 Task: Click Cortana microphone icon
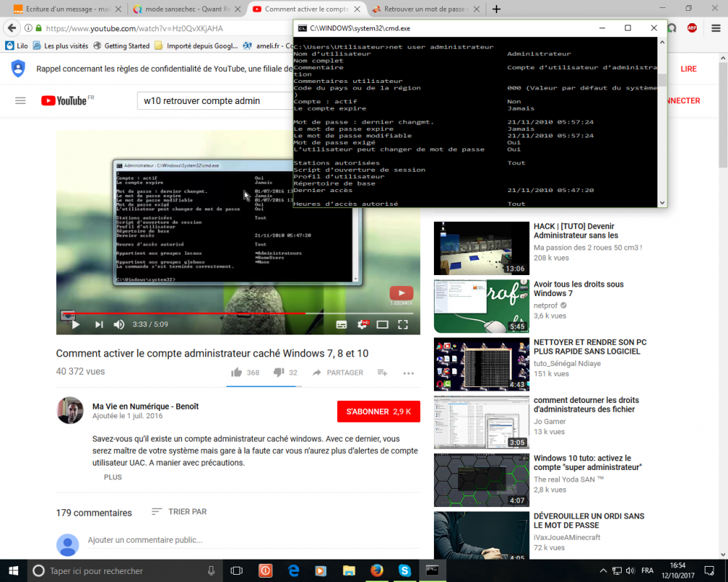click(x=211, y=571)
